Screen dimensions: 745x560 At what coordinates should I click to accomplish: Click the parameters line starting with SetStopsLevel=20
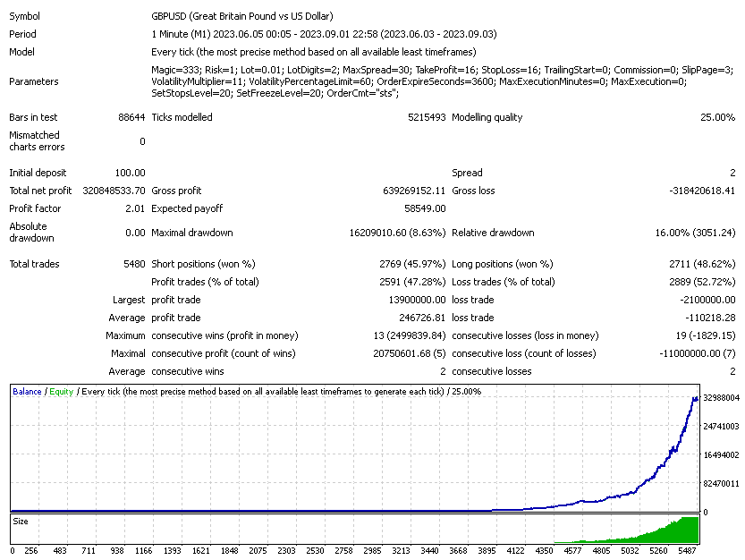point(275,93)
